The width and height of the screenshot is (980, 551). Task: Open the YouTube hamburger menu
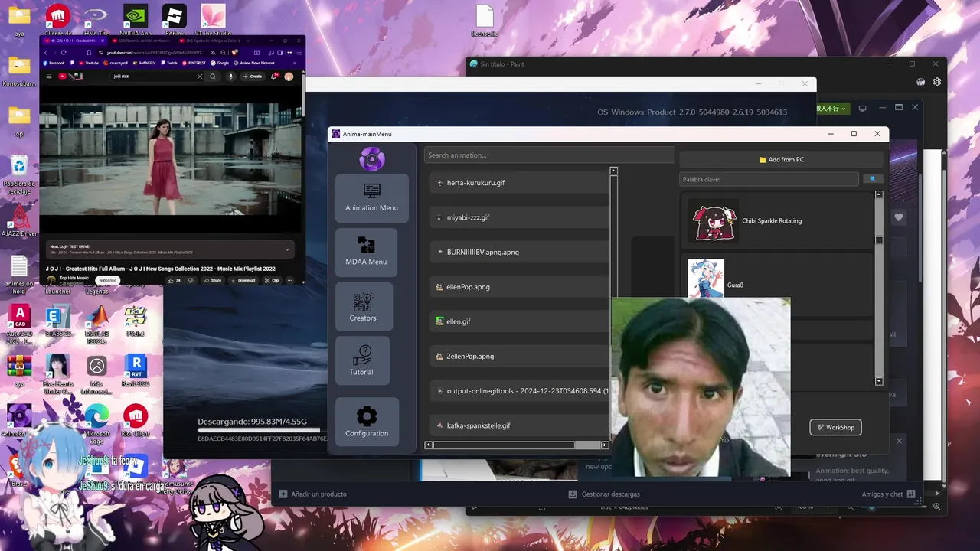[49, 77]
